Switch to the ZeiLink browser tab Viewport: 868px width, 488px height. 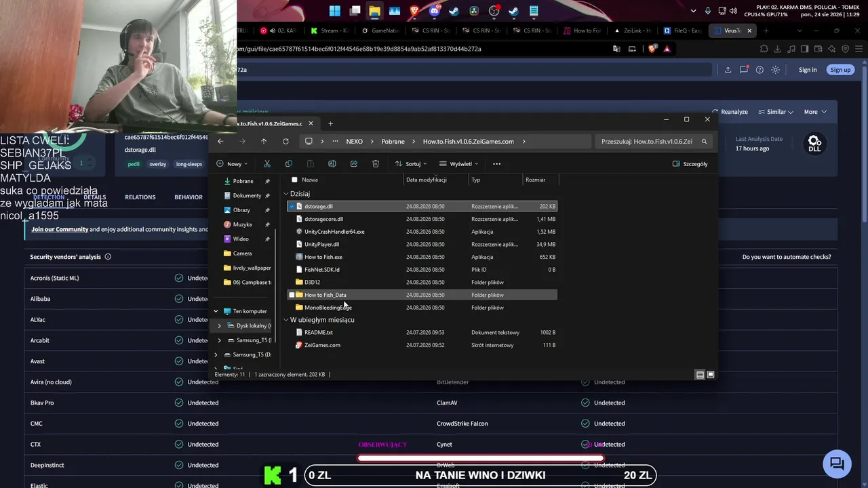pos(633,30)
